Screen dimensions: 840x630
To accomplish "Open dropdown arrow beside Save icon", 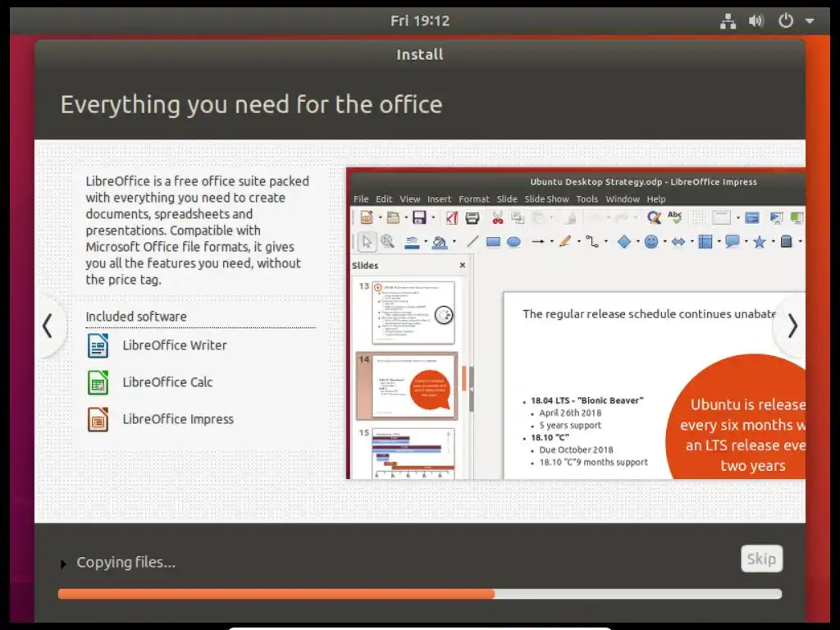I will [433, 218].
